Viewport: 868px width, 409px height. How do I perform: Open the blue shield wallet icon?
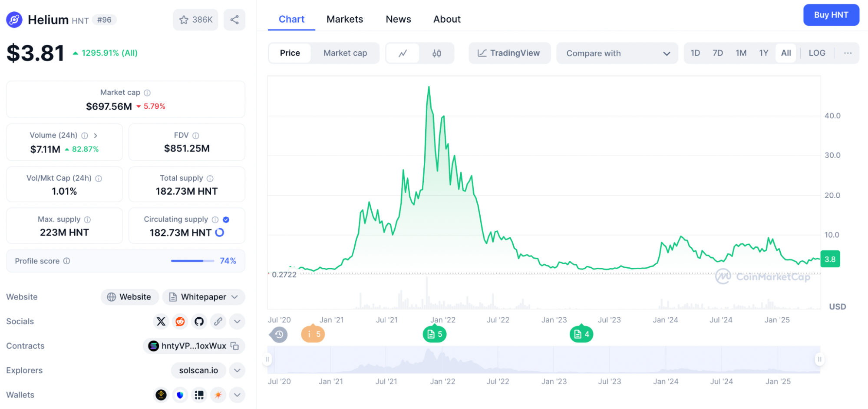(x=180, y=395)
